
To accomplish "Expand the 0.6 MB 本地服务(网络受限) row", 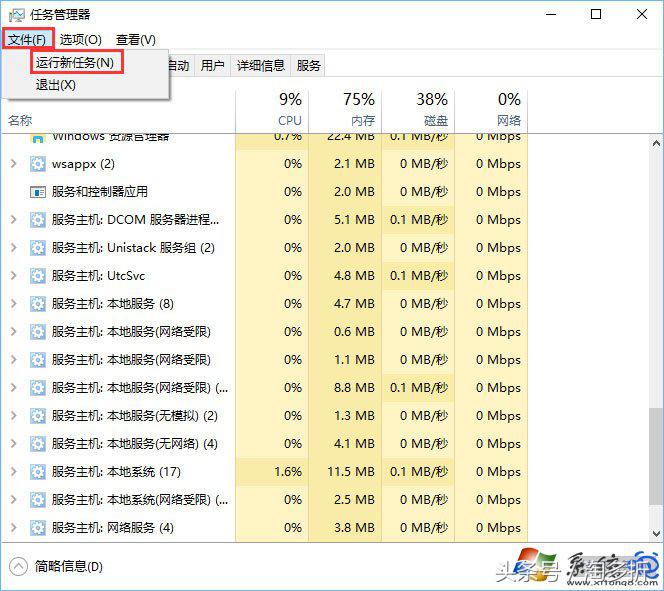I will pyautogui.click(x=14, y=331).
